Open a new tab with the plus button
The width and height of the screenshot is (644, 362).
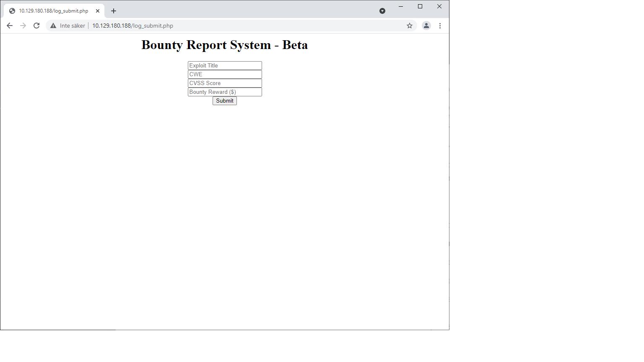pyautogui.click(x=114, y=11)
